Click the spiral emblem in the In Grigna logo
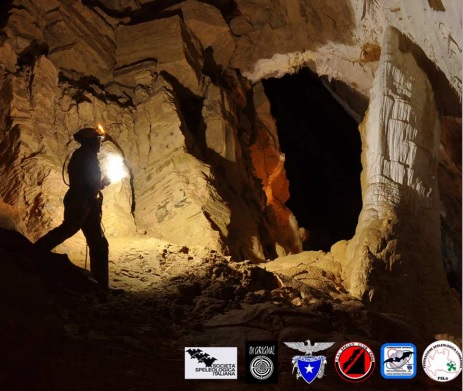This screenshot has height=391, width=463. click(x=262, y=368)
